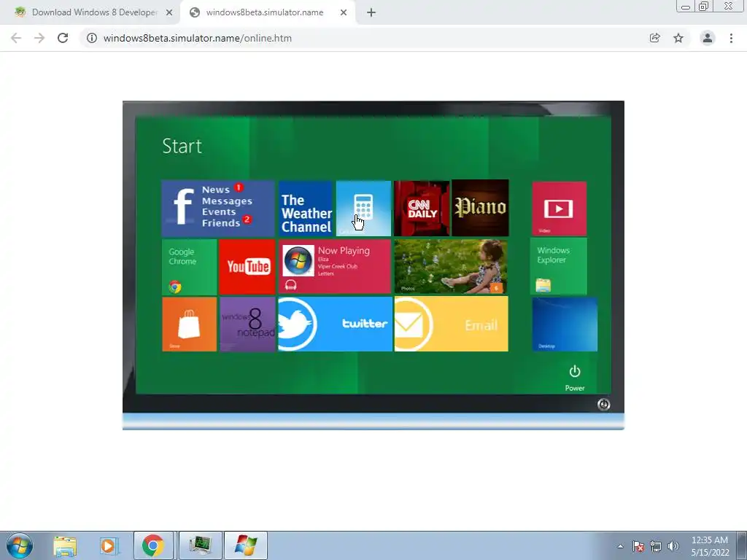This screenshot has height=560, width=747.
Task: Open the Twitter tile
Action: coord(335,324)
